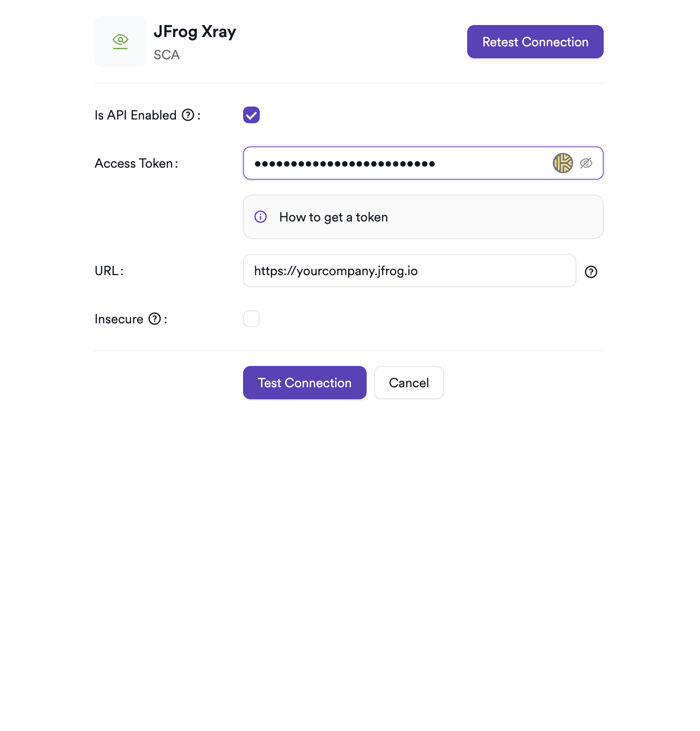Enable the "Insecure" checkbox

coord(251,319)
